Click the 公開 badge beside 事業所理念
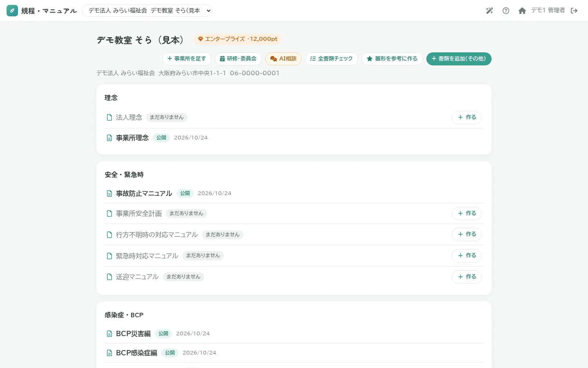The image size is (588, 368). click(161, 138)
